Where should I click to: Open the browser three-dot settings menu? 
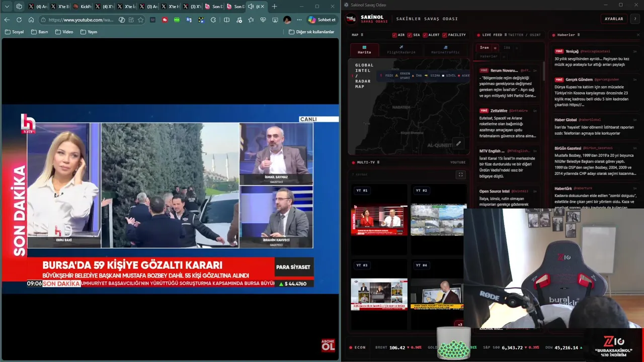click(299, 20)
